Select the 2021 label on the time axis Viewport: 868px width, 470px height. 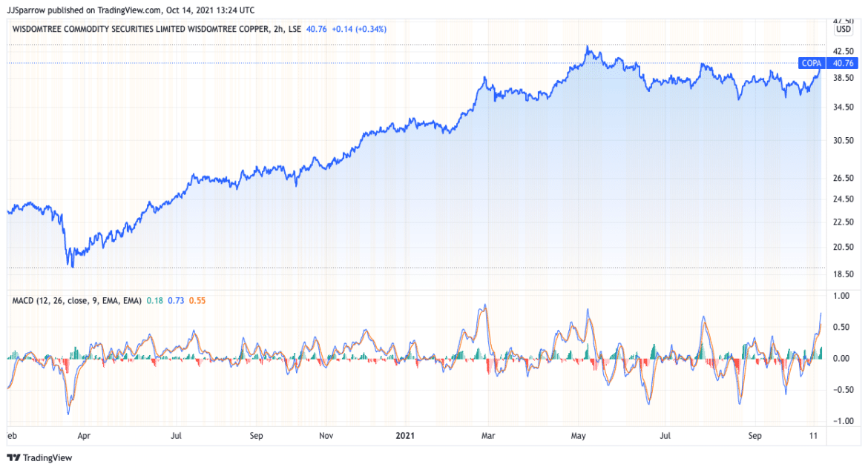[405, 436]
